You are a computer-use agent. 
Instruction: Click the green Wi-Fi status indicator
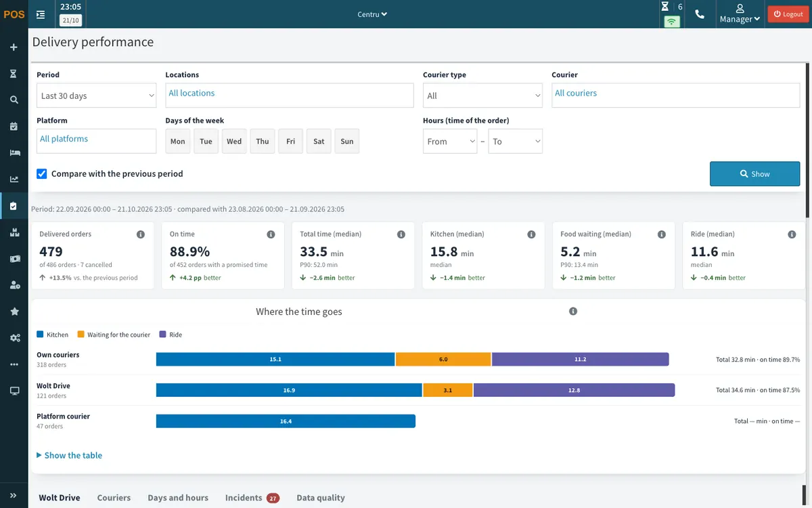(671, 21)
